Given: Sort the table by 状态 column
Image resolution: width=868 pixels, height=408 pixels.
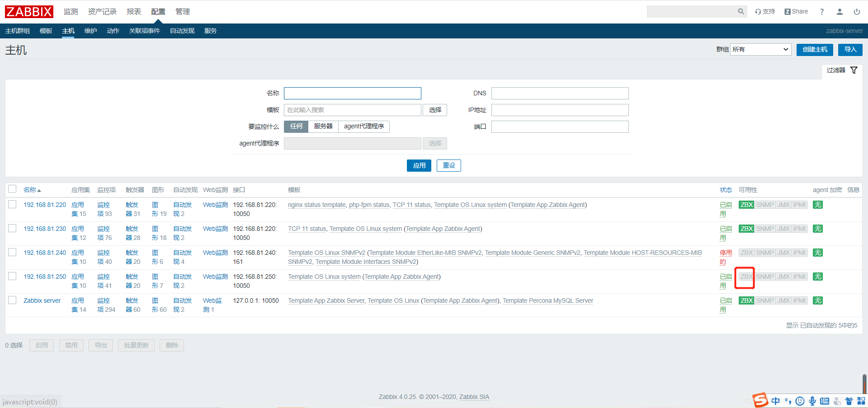Looking at the screenshot, I should 726,190.
